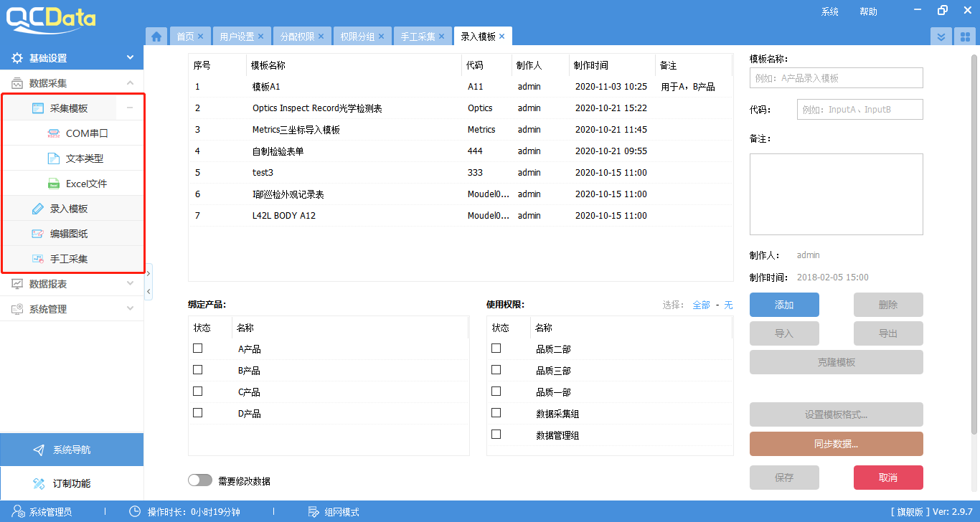
Task: Click the 组网模式 status bar icon
Action: (x=313, y=511)
